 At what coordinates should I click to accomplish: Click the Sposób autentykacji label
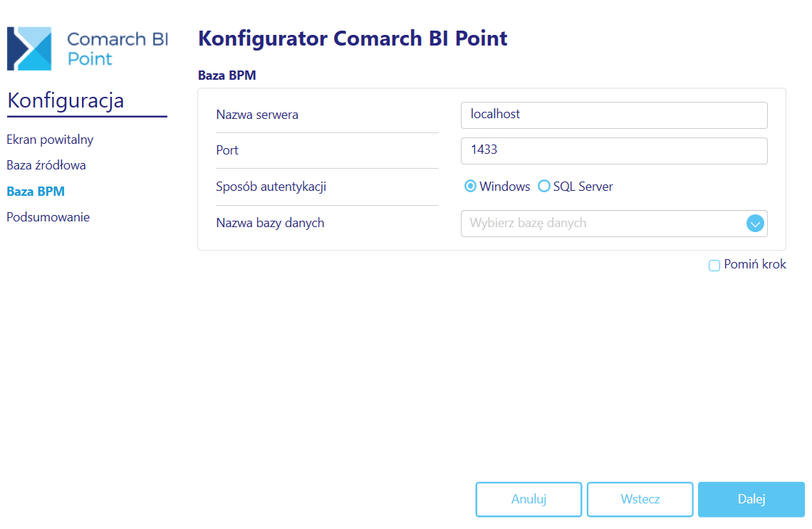point(271,187)
